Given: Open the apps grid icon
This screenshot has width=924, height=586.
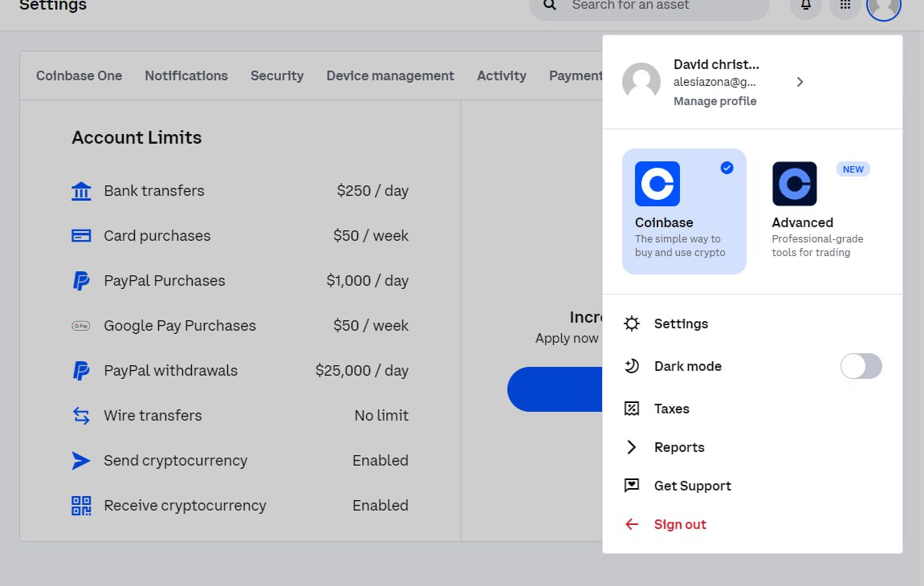Looking at the screenshot, I should [x=845, y=6].
